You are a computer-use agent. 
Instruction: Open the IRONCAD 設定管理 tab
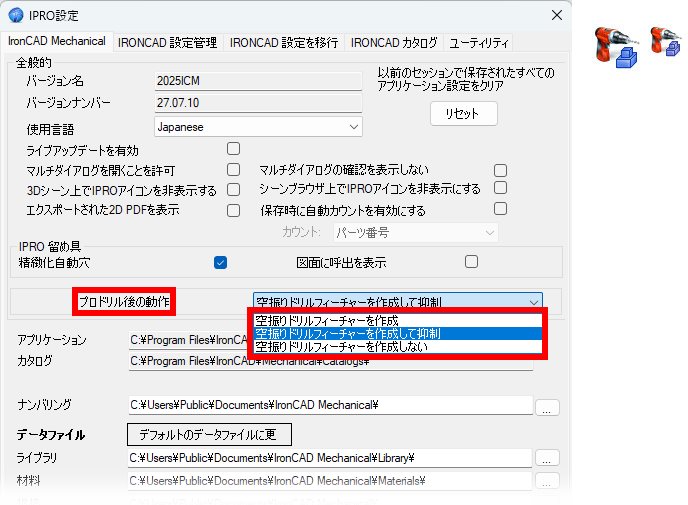167,43
